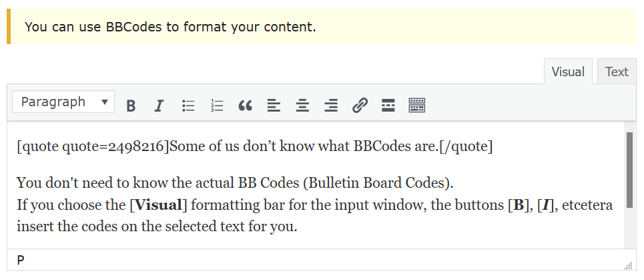Click the editor resize handle in the corner
This screenshot has height=280, width=644.
[x=627, y=265]
